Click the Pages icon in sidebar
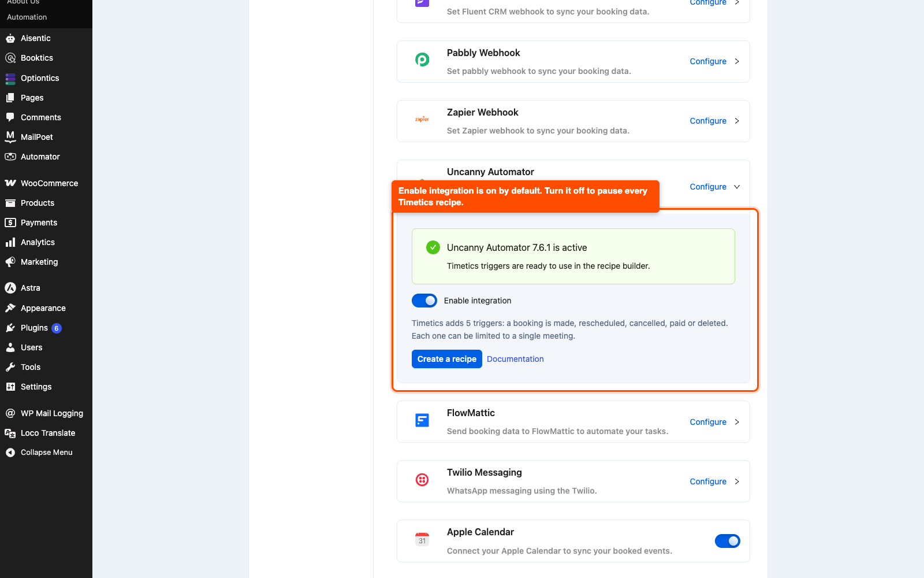This screenshot has height=578, width=924. [x=10, y=98]
